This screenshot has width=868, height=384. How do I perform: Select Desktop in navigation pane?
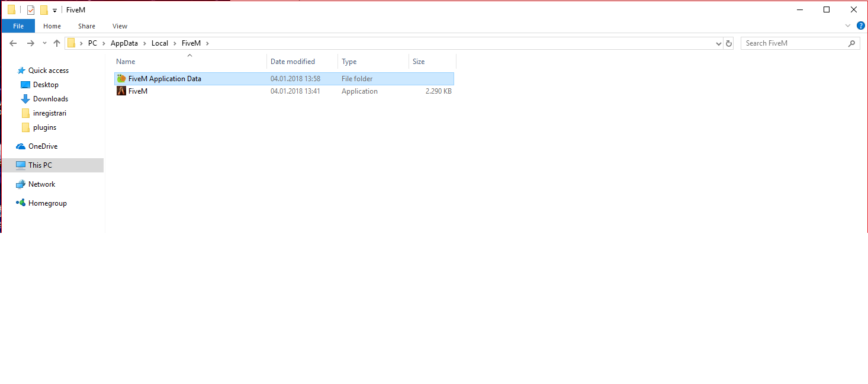click(x=46, y=85)
